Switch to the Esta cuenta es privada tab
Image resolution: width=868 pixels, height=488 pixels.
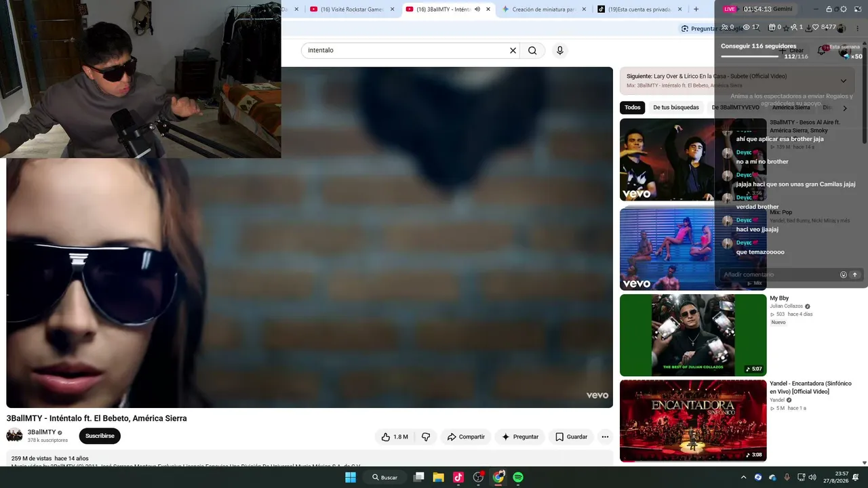click(x=639, y=9)
